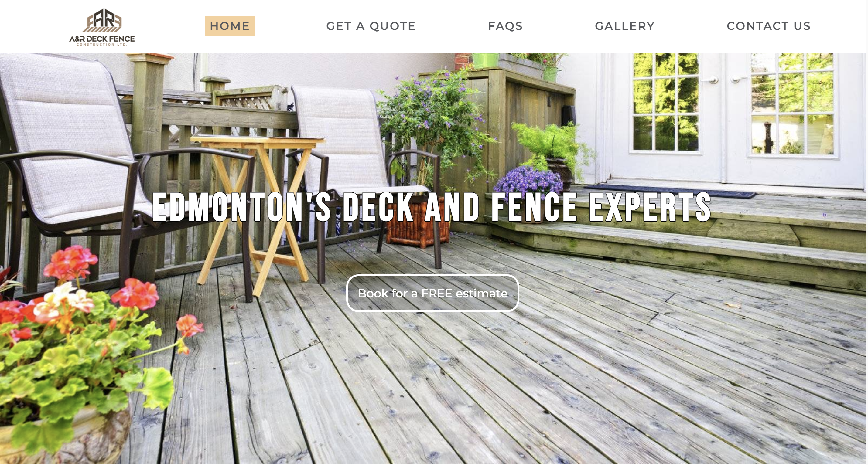Click the CONSTRUCTION LTD. tagline under logo
This screenshot has height=465, width=868.
102,44
